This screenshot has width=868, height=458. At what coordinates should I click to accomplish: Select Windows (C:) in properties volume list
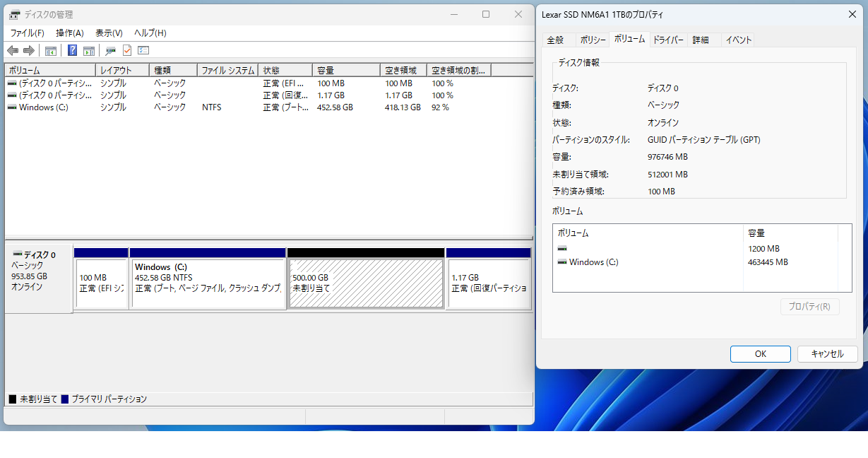(x=593, y=262)
